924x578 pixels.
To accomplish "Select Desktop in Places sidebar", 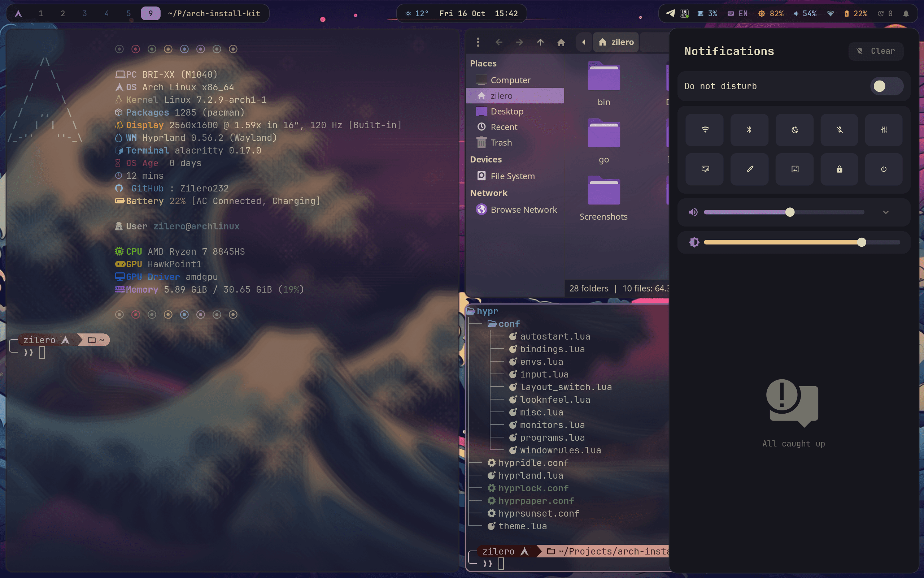I will coord(515,111).
